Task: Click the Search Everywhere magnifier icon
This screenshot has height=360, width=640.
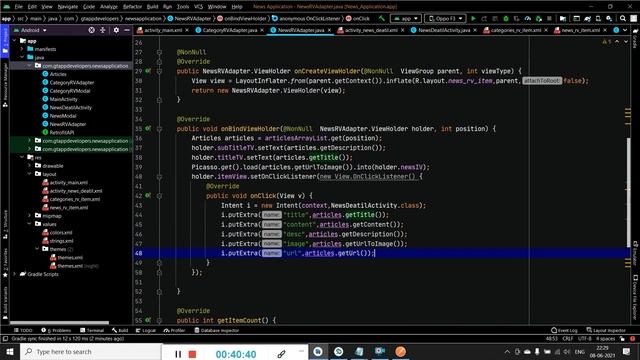Action: pos(623,18)
